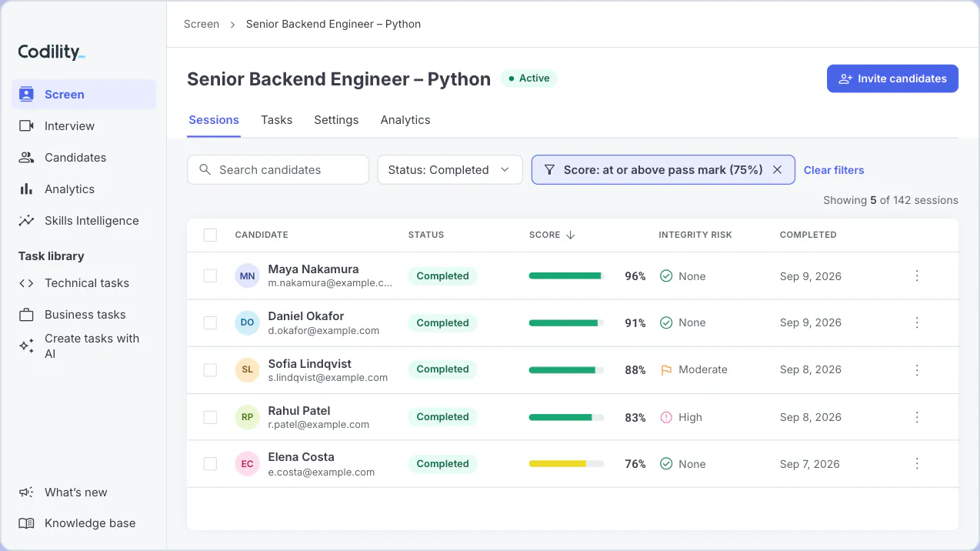The height and width of the screenshot is (551, 980).
Task: Click the Analytics bar chart icon in sidebar
Action: click(x=26, y=189)
